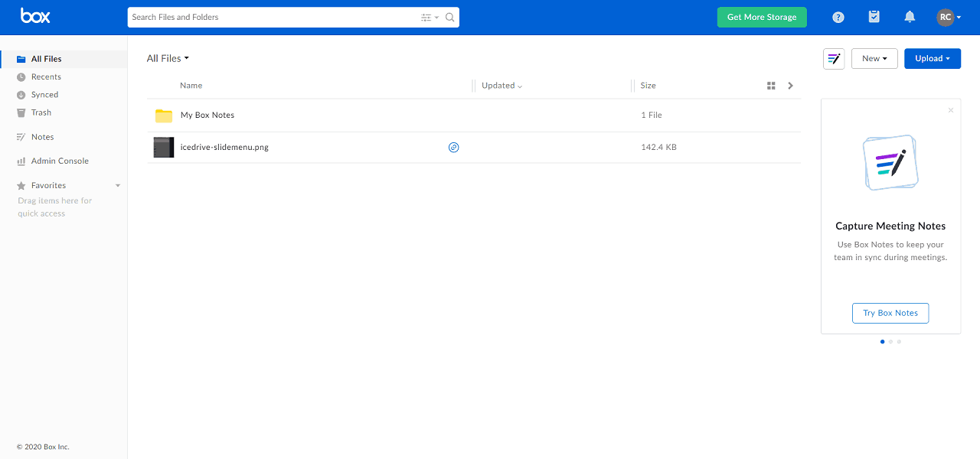Expand the All Files breadcrumb dropdown
This screenshot has width=980, height=459.
click(x=168, y=58)
